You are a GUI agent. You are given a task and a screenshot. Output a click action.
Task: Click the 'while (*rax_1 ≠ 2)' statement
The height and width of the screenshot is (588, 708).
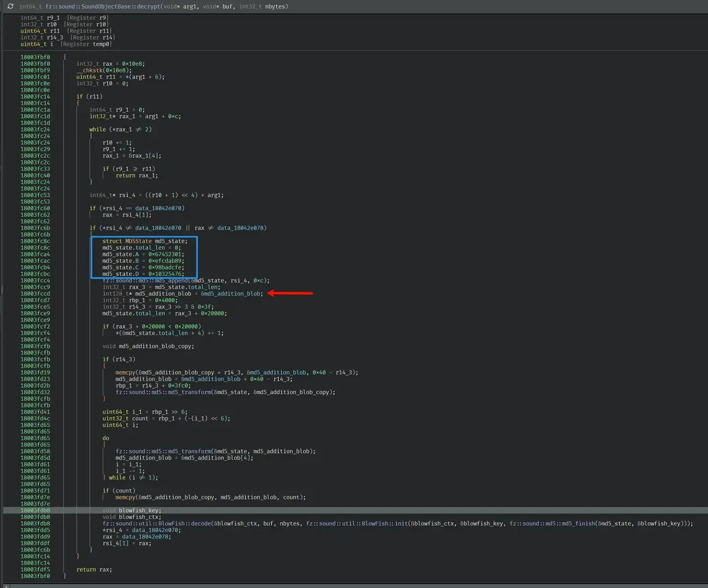click(121, 130)
